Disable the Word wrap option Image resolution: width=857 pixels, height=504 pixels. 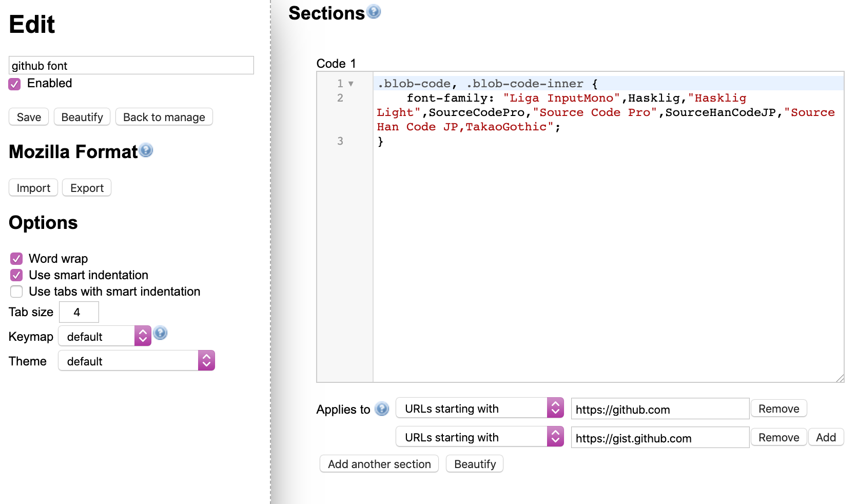[x=16, y=258]
